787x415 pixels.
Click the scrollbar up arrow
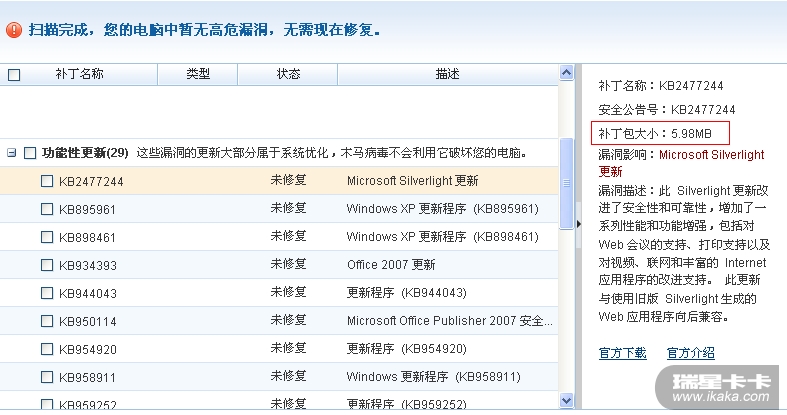click(566, 73)
